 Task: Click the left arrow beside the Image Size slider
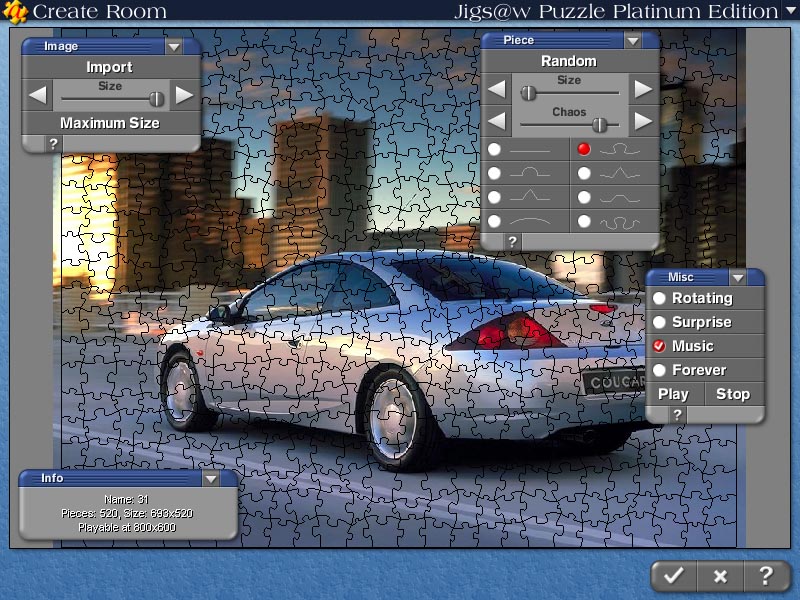tap(37, 93)
